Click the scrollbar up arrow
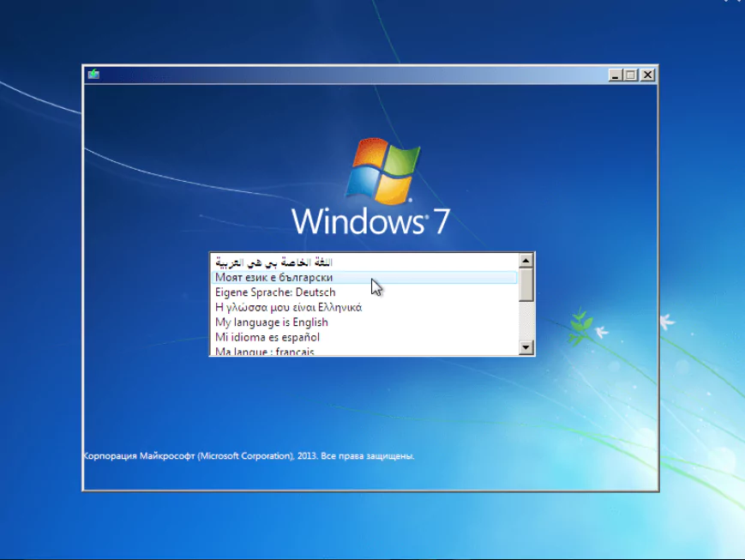745x560 pixels. (x=526, y=260)
